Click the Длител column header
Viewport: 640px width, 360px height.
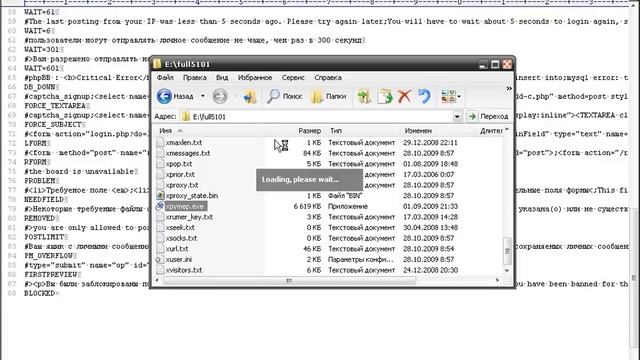click(x=492, y=131)
